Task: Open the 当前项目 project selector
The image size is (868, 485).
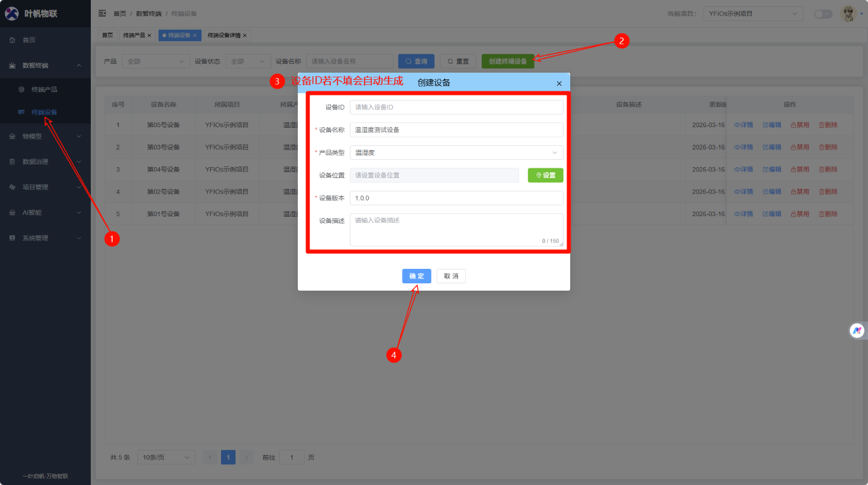Action: tap(752, 13)
